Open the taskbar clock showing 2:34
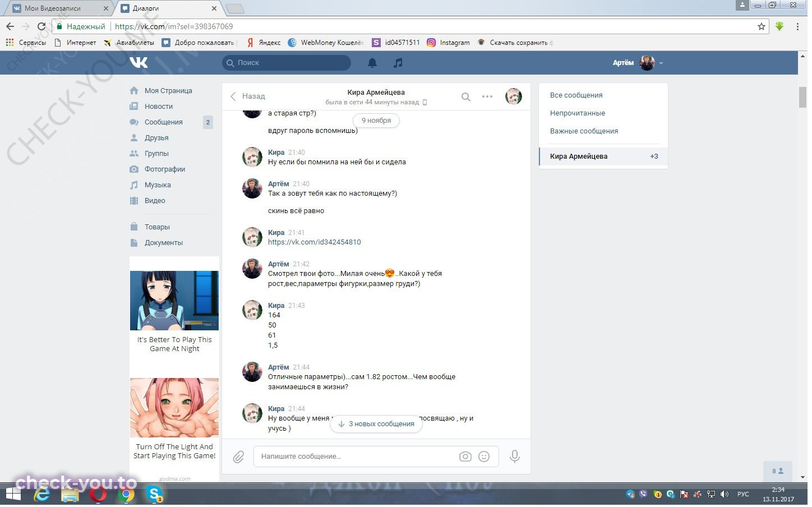 click(x=778, y=495)
